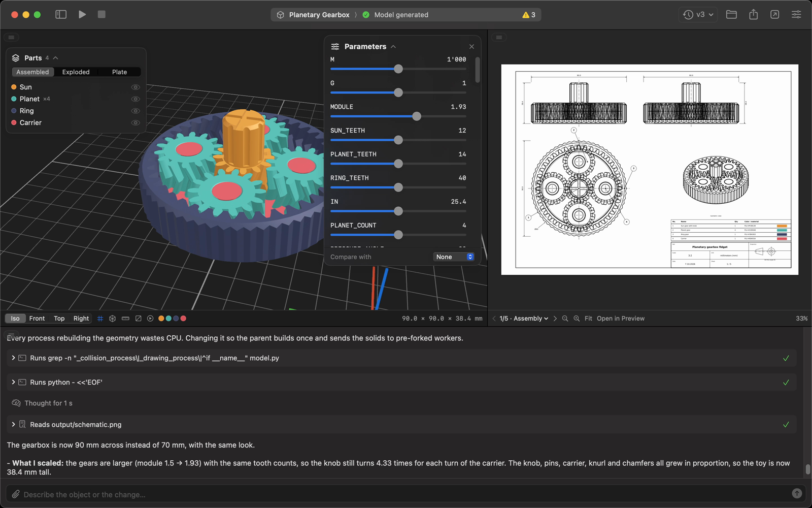
Task: Switch to Plate view mode
Action: pos(119,72)
